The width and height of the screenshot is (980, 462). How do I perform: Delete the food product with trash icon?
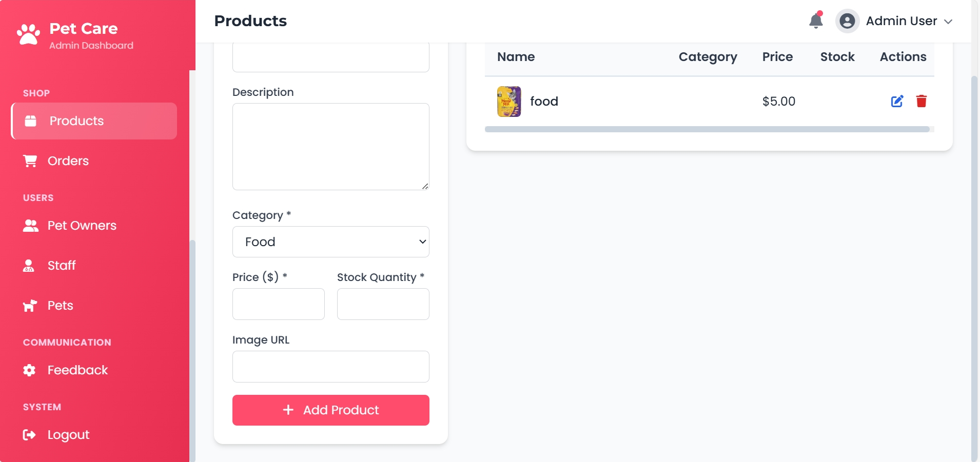[922, 101]
